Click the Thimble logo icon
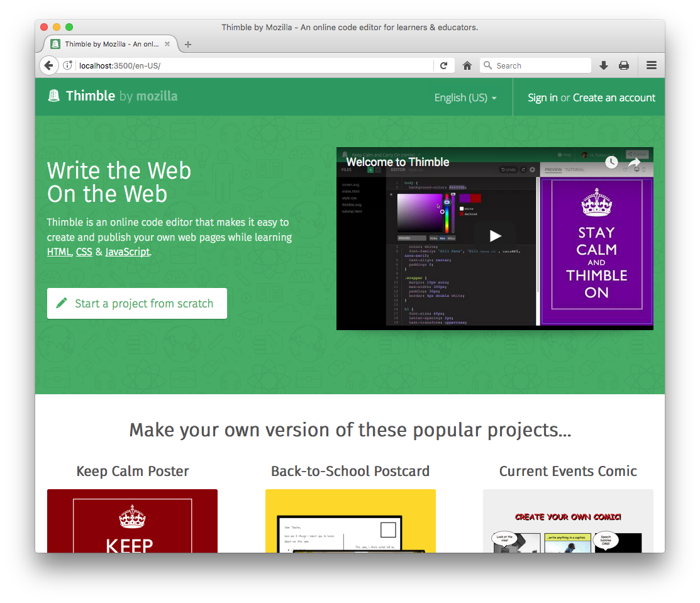The height and width of the screenshot is (603, 700). pyautogui.click(x=53, y=96)
